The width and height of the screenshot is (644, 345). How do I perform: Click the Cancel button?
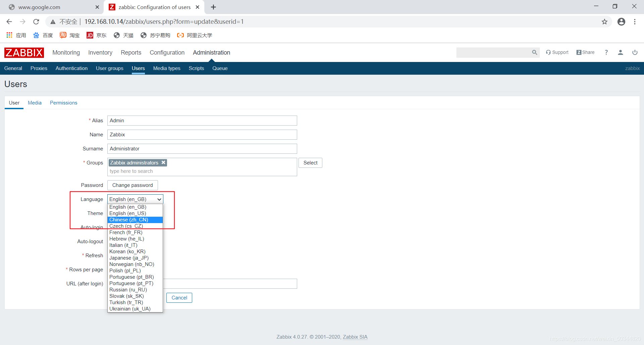[x=179, y=298]
